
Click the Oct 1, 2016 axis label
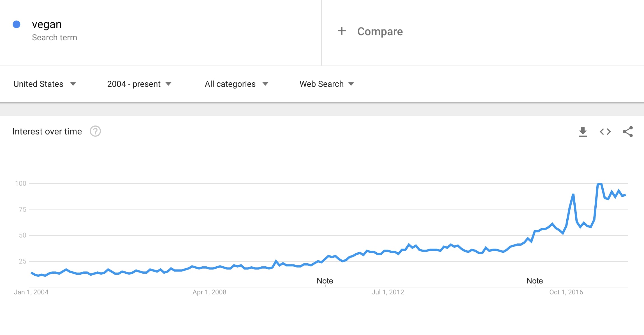(x=566, y=292)
